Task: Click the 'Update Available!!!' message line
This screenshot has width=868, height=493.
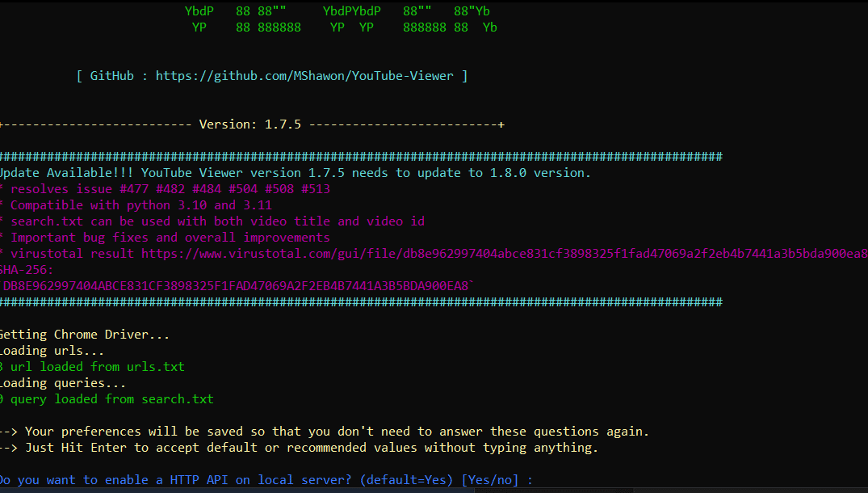Action: click(294, 173)
